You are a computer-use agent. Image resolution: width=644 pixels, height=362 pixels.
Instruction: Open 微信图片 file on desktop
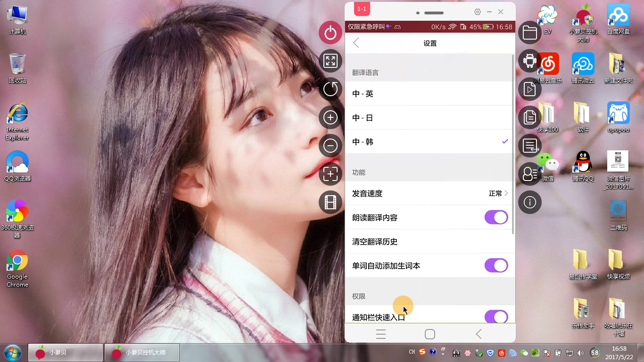(x=619, y=170)
